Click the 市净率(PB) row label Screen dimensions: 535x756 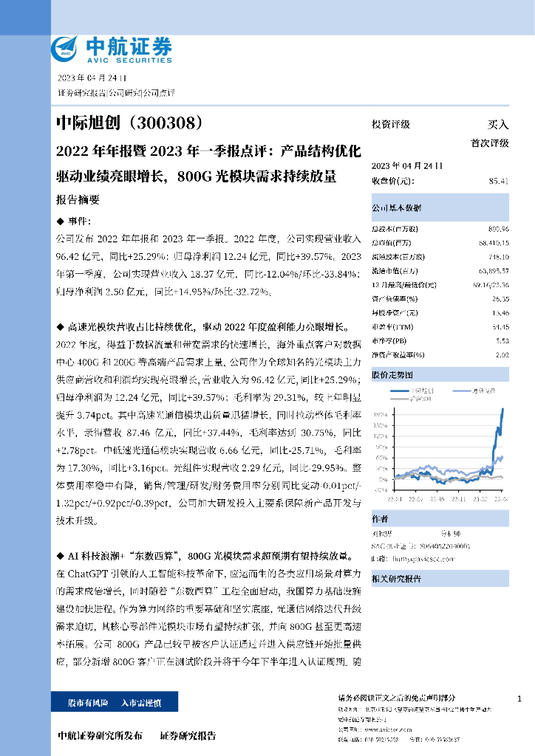tap(389, 341)
